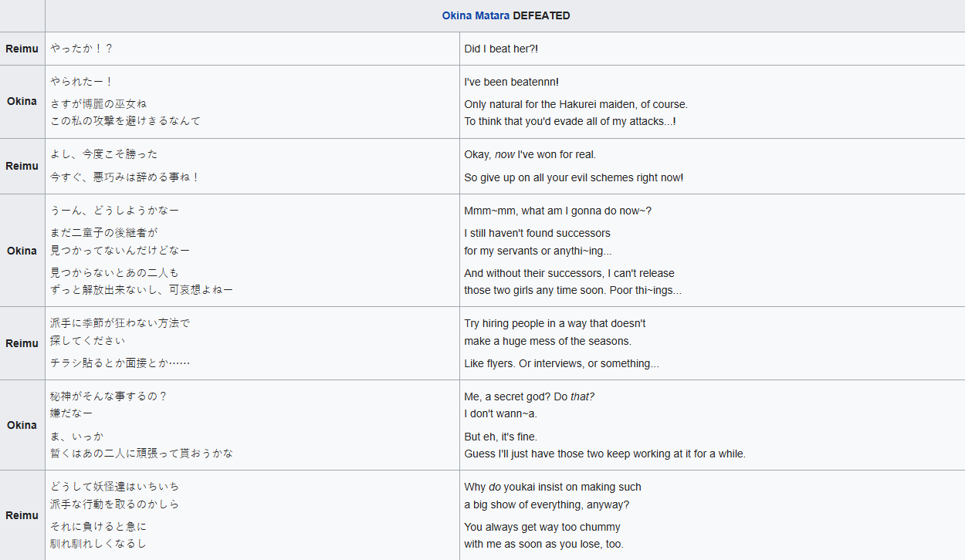Click the line "Did I beat her?!"
Image resolution: width=965 pixels, height=560 pixels.
click(x=501, y=49)
